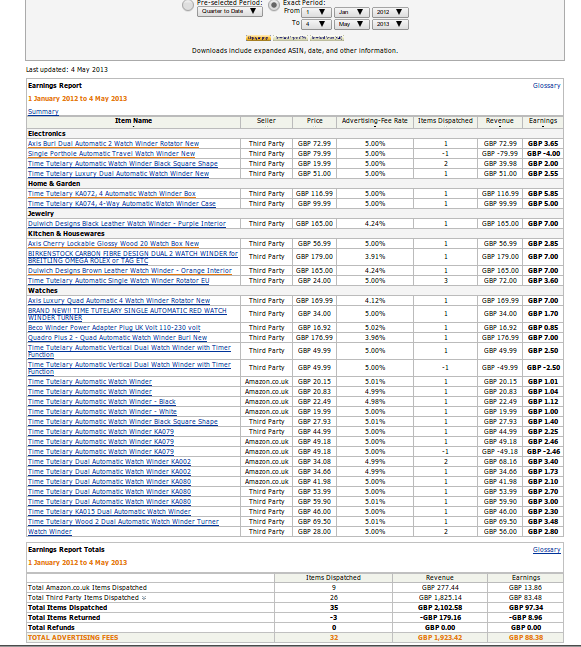Click the price cell GBP 20.15
581x647 pixels.
[314, 382]
